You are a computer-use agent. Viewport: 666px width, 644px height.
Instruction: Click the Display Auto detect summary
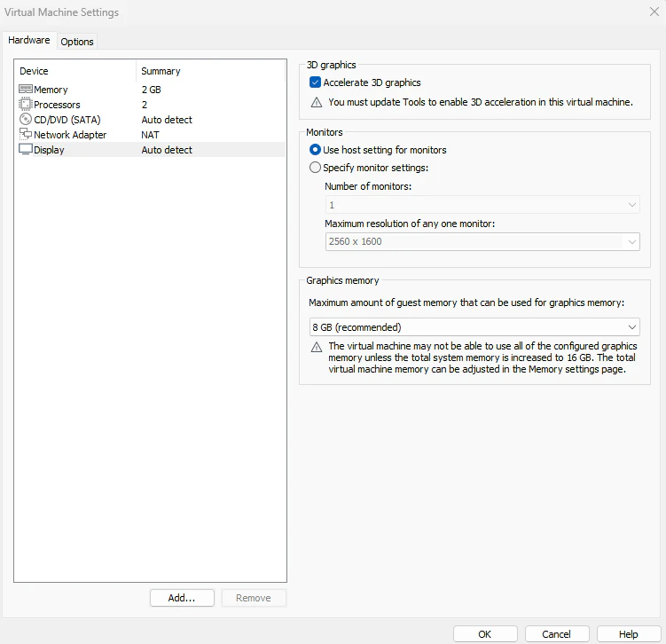(x=167, y=150)
